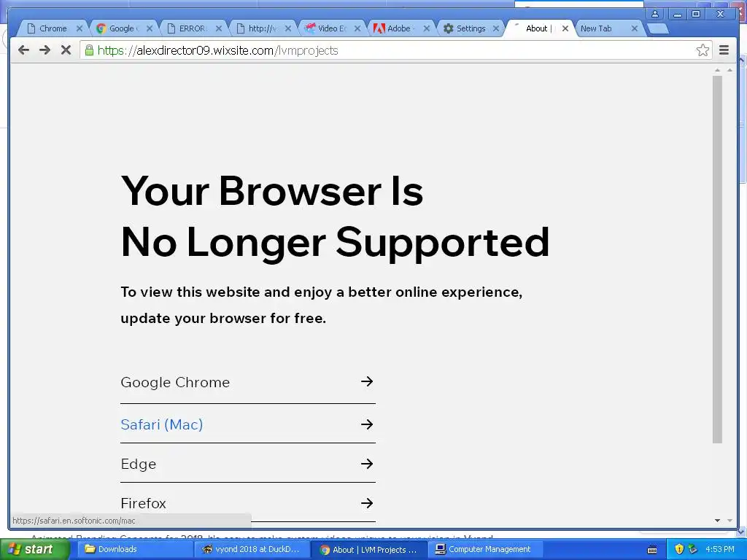
Task: Click the page vertical scrollbar thumb
Action: [718, 260]
